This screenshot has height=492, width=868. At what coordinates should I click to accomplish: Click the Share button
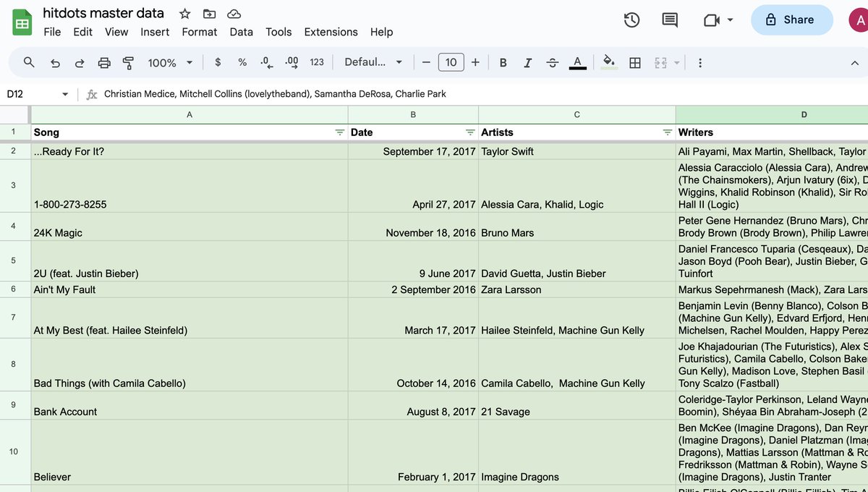[791, 20]
